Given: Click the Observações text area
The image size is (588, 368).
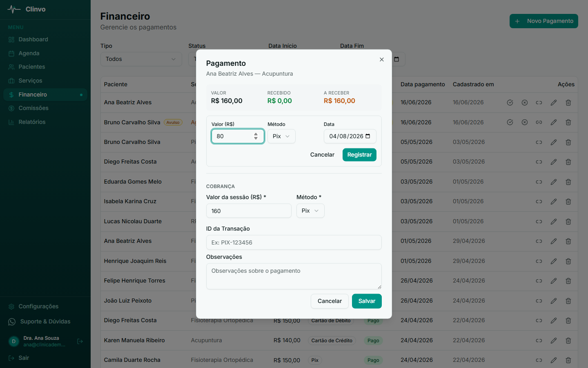Looking at the screenshot, I should point(294,276).
